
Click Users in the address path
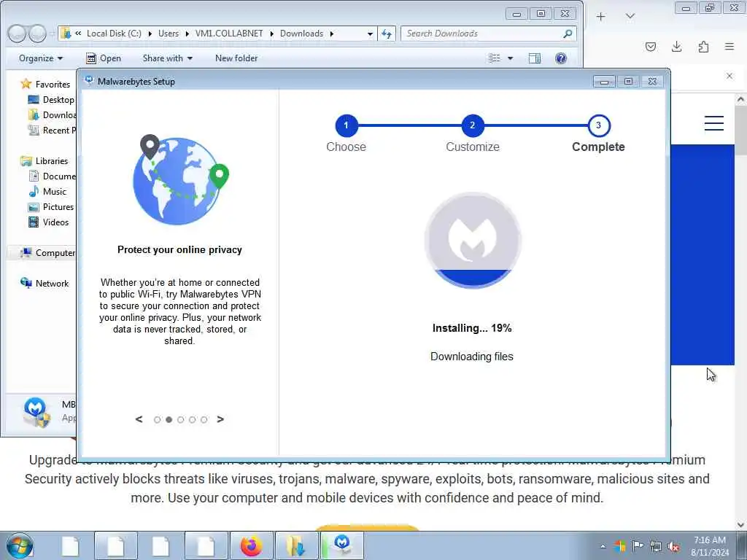[169, 34]
